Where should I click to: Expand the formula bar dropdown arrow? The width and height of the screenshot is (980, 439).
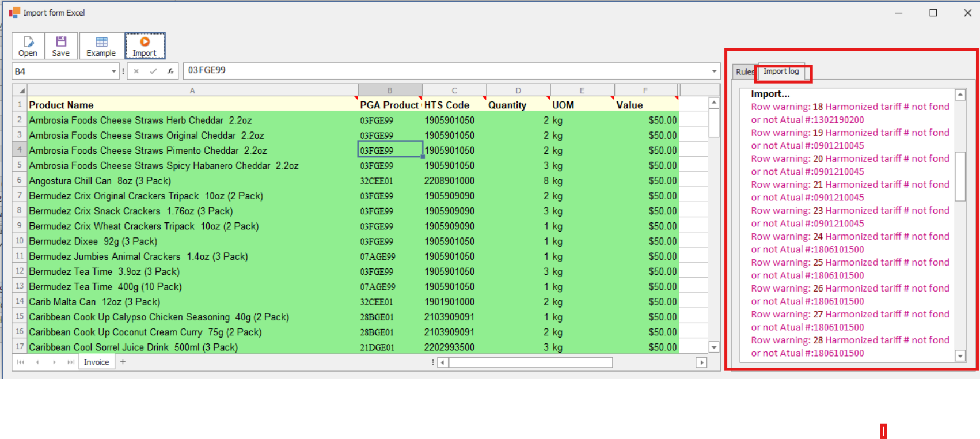(714, 71)
